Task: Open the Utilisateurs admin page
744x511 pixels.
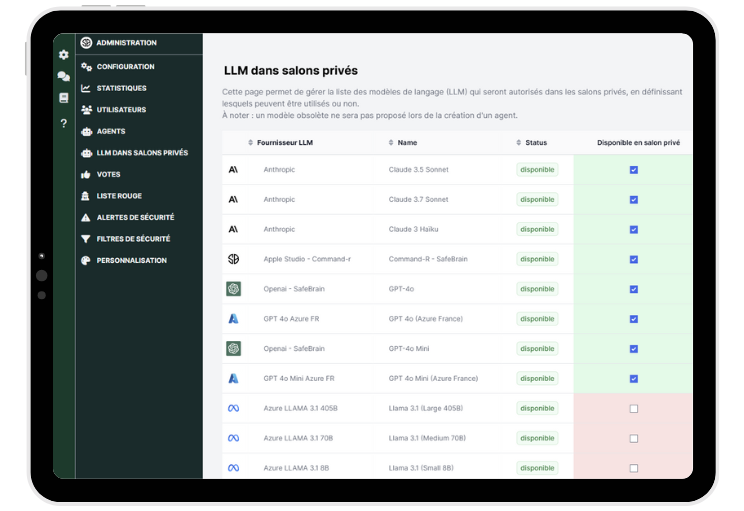Action: pyautogui.click(x=121, y=110)
